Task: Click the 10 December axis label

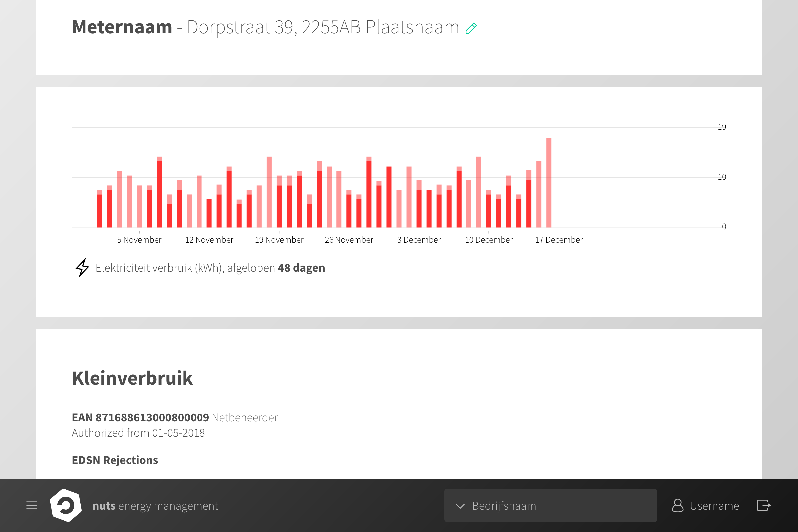Action: tap(488, 240)
